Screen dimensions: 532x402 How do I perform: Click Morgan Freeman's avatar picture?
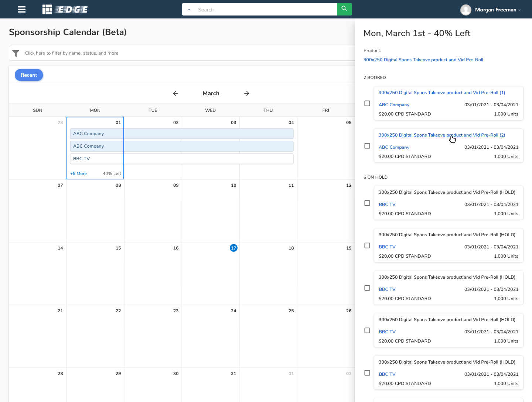(x=465, y=10)
